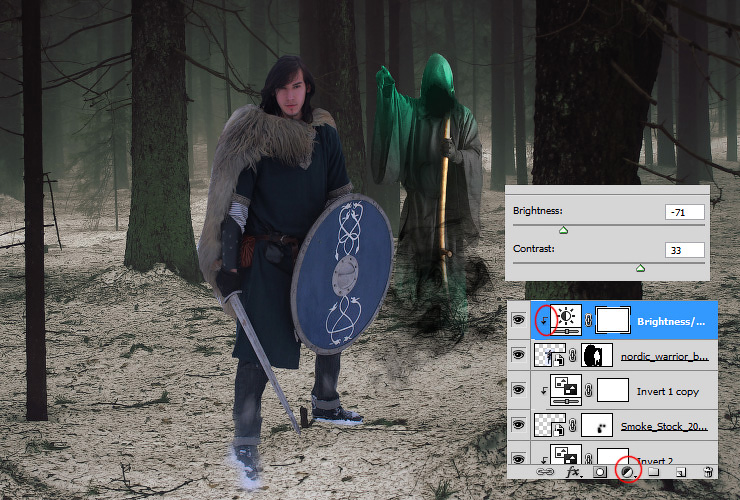Select the nordic_warrior layer mask thumbnail
Viewport: 740px width, 500px height.
coord(597,355)
